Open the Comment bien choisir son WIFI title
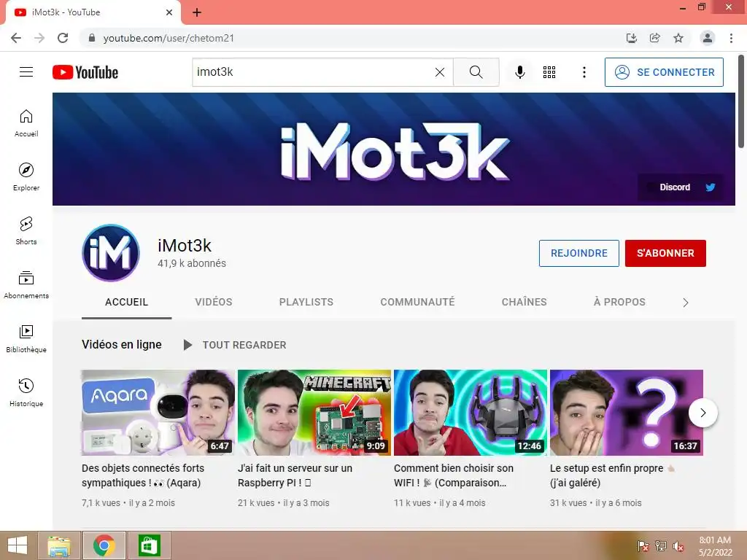Screen dimensions: 747x560 pyautogui.click(x=454, y=475)
